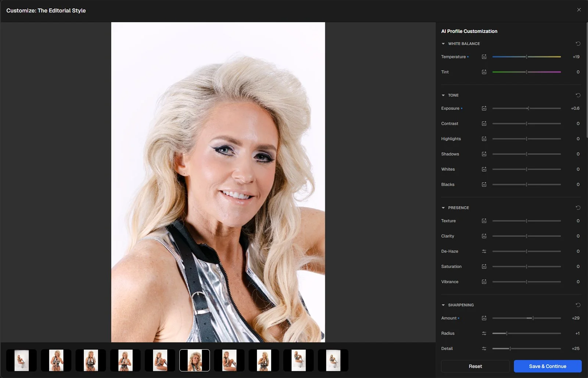Click the portrait preview image
Viewport: 588px width, 378px height.
click(218, 182)
